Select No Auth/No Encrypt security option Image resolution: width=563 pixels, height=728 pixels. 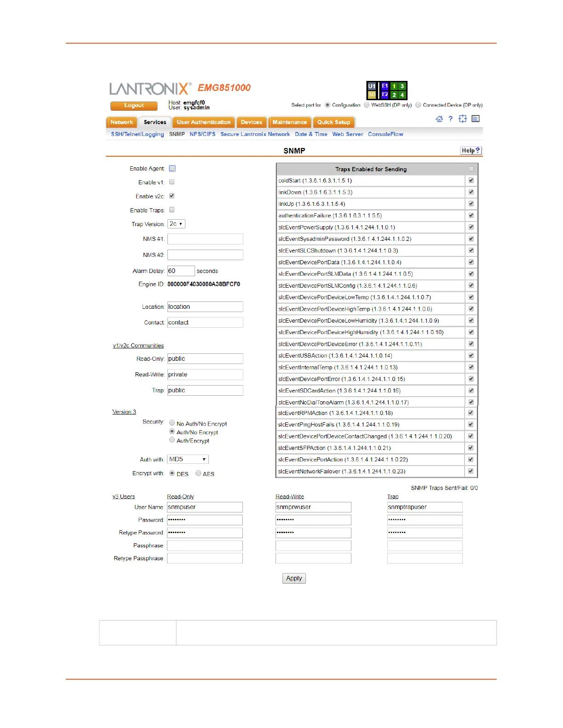pos(172,423)
